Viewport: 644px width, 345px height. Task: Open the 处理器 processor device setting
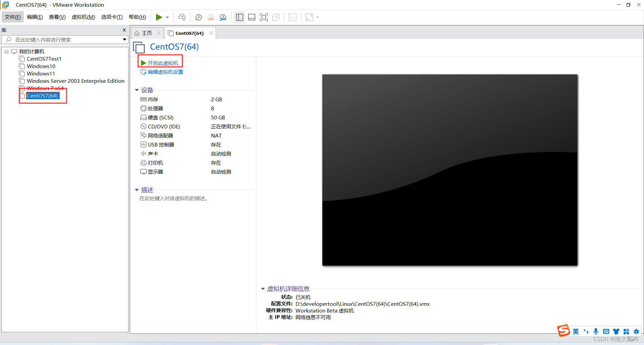[155, 109]
